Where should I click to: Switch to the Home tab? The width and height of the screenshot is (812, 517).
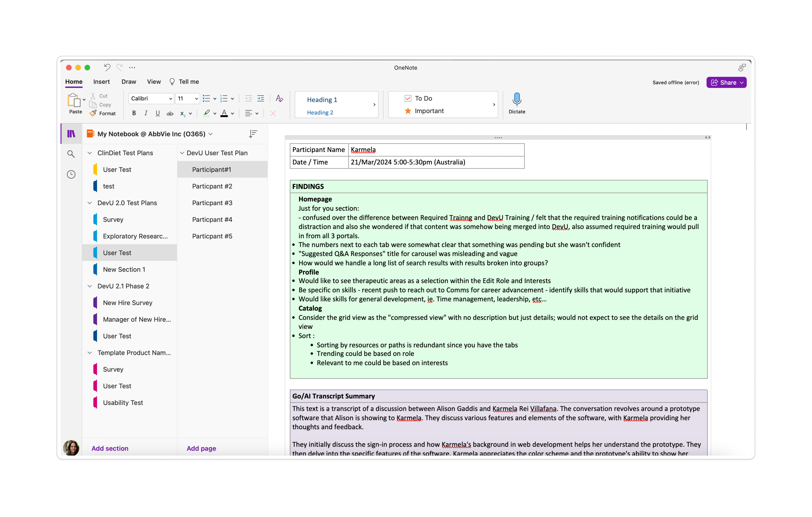coord(74,82)
